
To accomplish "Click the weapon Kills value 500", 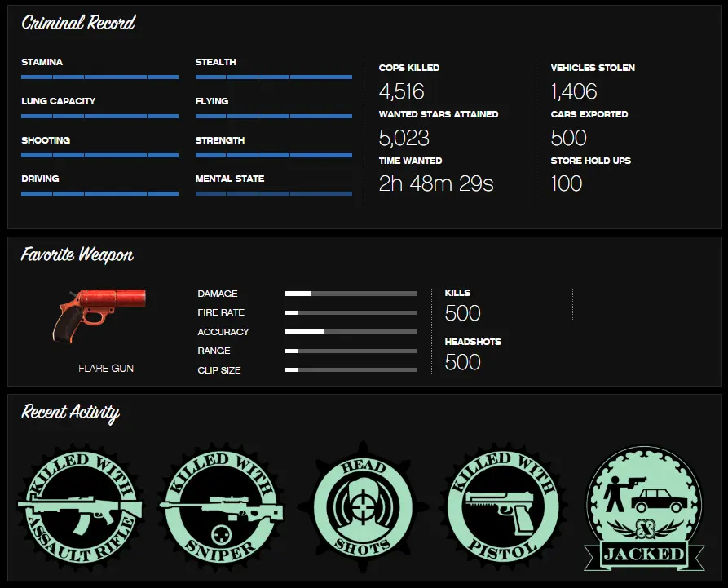I will click(x=462, y=313).
